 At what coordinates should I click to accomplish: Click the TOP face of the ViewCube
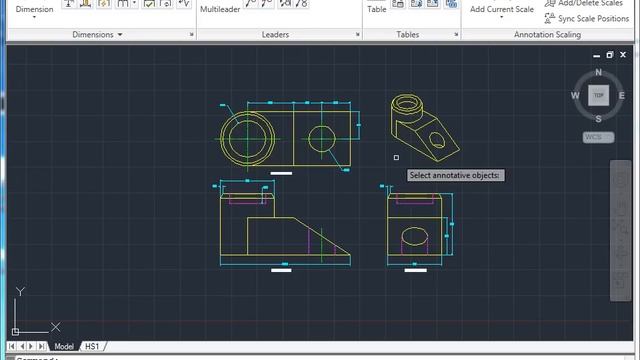click(x=598, y=96)
